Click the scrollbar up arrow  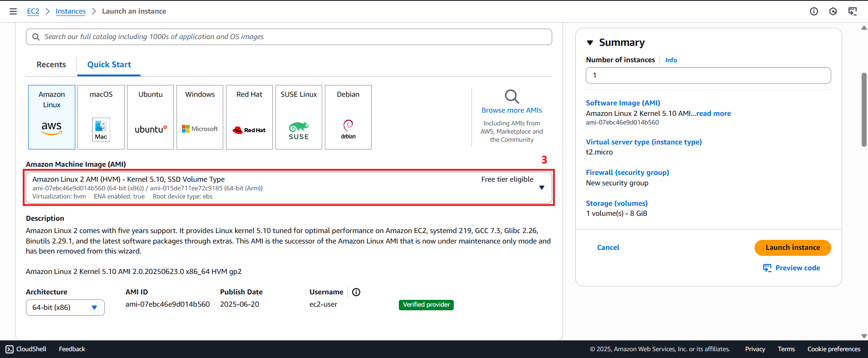click(864, 28)
